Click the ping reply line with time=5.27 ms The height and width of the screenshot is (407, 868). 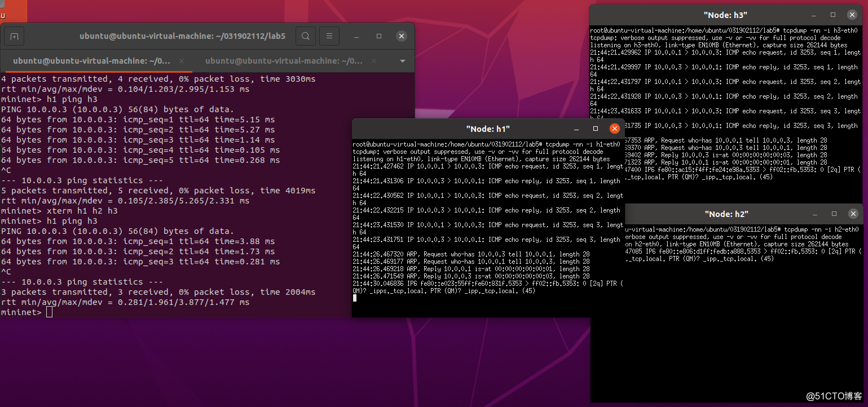pyautogui.click(x=138, y=130)
